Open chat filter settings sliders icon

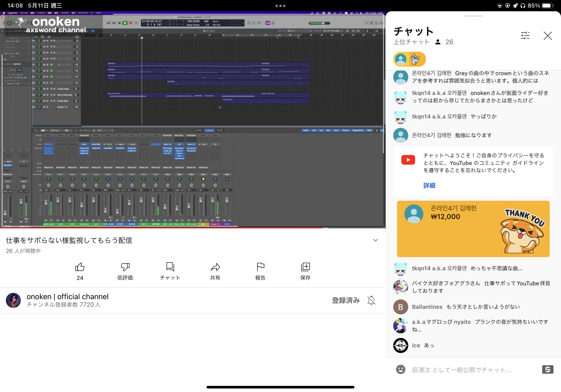coord(525,36)
